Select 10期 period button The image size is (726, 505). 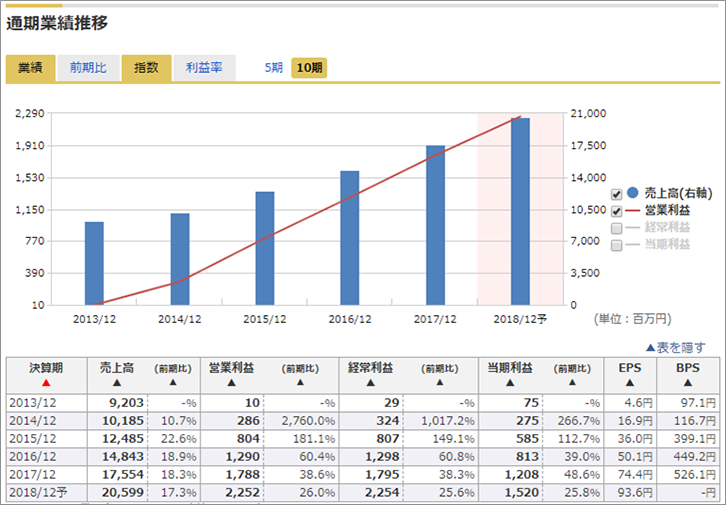(x=309, y=68)
